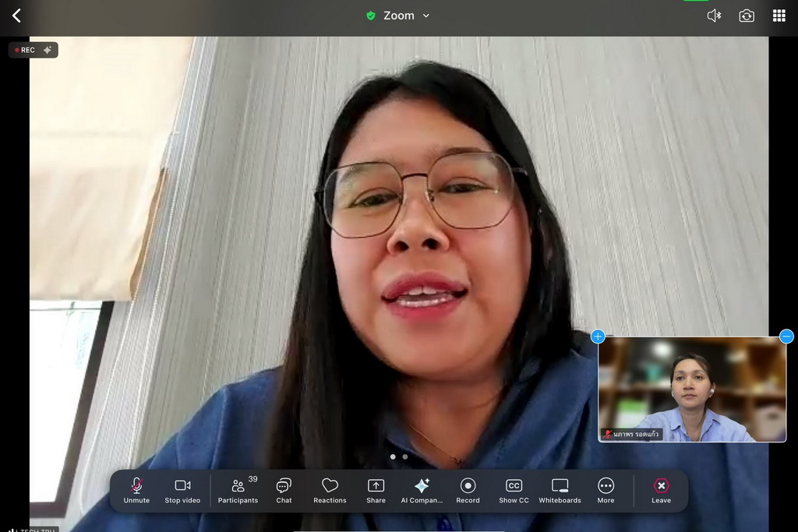Viewport: 798px width, 532px height.
Task: Unmute the microphone
Action: pos(136,490)
